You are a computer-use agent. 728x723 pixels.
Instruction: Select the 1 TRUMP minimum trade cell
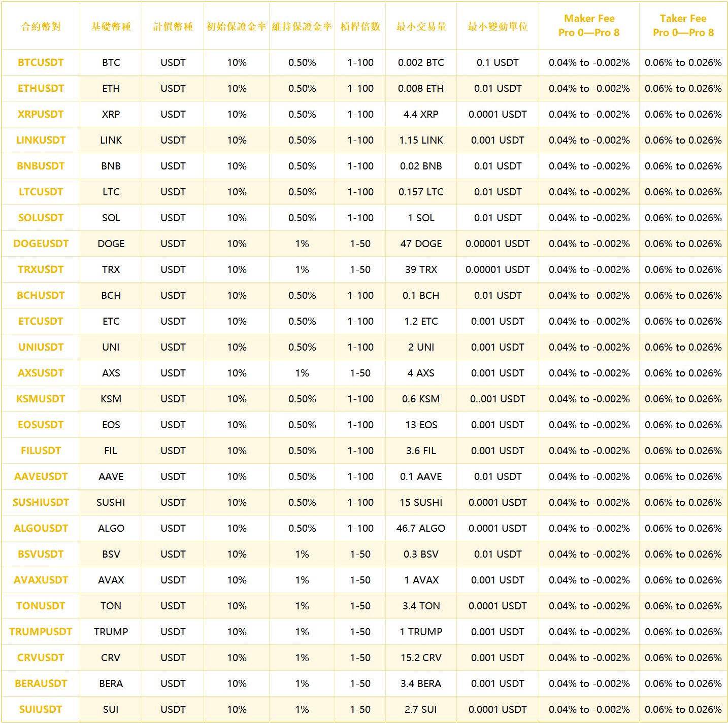pos(421,632)
